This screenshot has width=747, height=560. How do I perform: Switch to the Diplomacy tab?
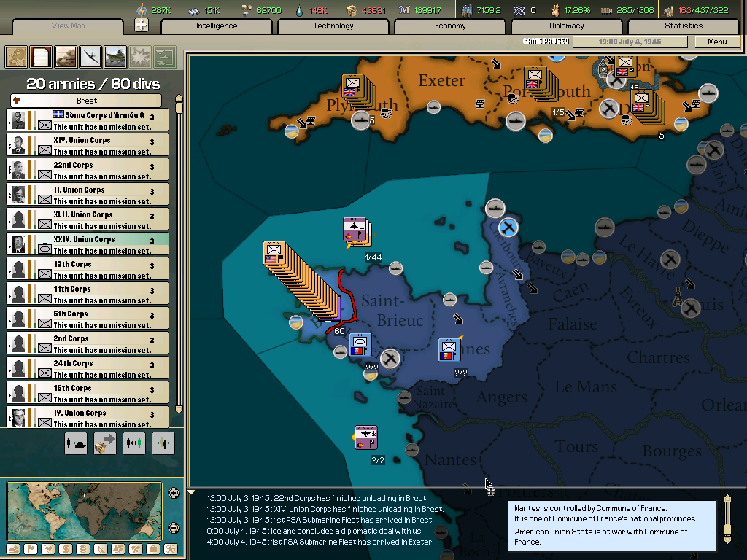568,26
